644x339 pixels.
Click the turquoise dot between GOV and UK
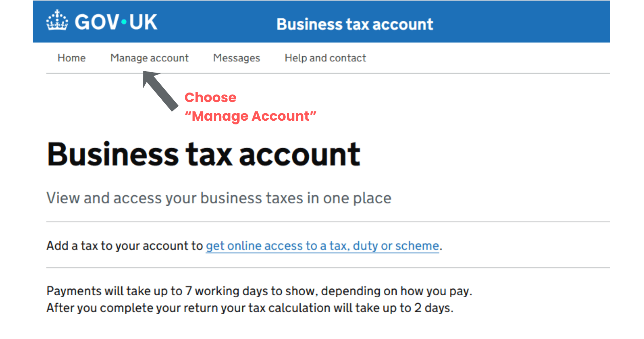point(124,22)
